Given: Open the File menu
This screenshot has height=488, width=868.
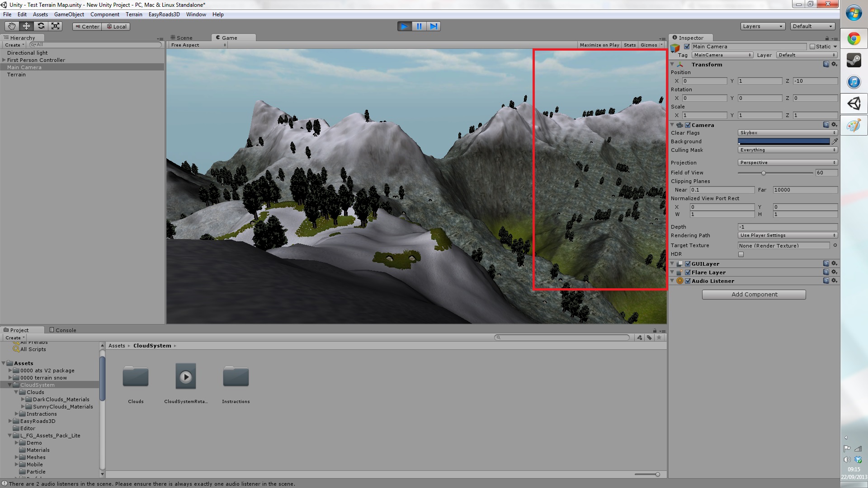Looking at the screenshot, I should (7, 14).
